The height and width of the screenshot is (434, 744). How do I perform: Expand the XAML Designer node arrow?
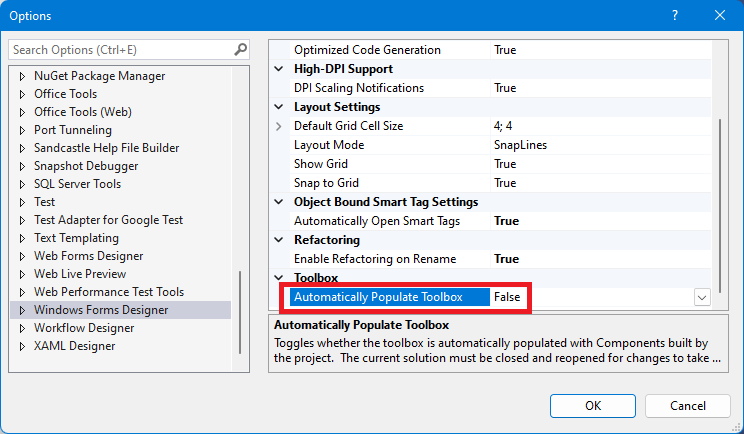coord(22,346)
